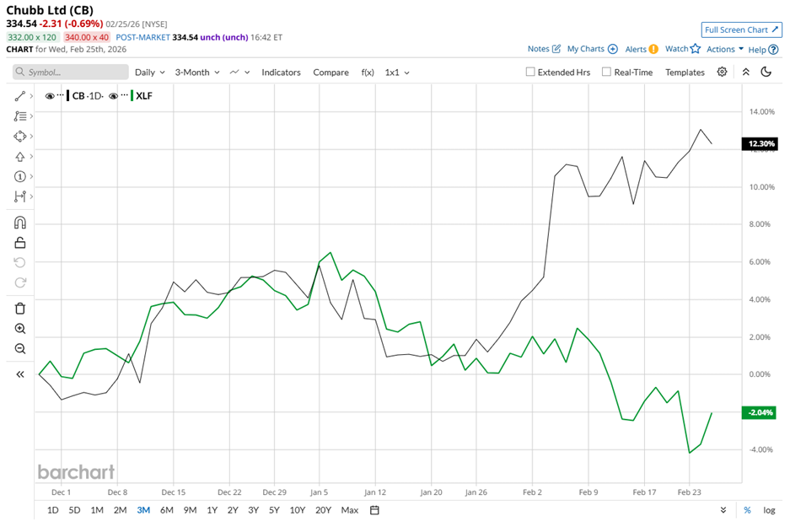790x532 pixels.
Task: Enable the Real-Time checkbox
Action: [x=606, y=72]
